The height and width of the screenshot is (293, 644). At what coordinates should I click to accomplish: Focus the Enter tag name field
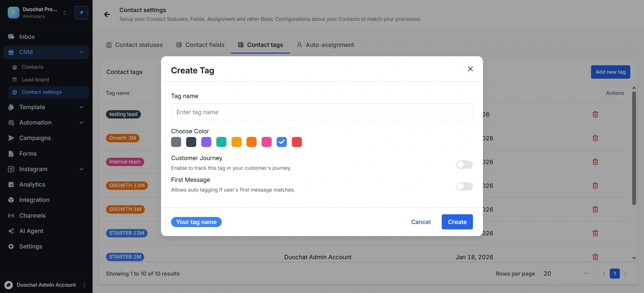tap(322, 112)
